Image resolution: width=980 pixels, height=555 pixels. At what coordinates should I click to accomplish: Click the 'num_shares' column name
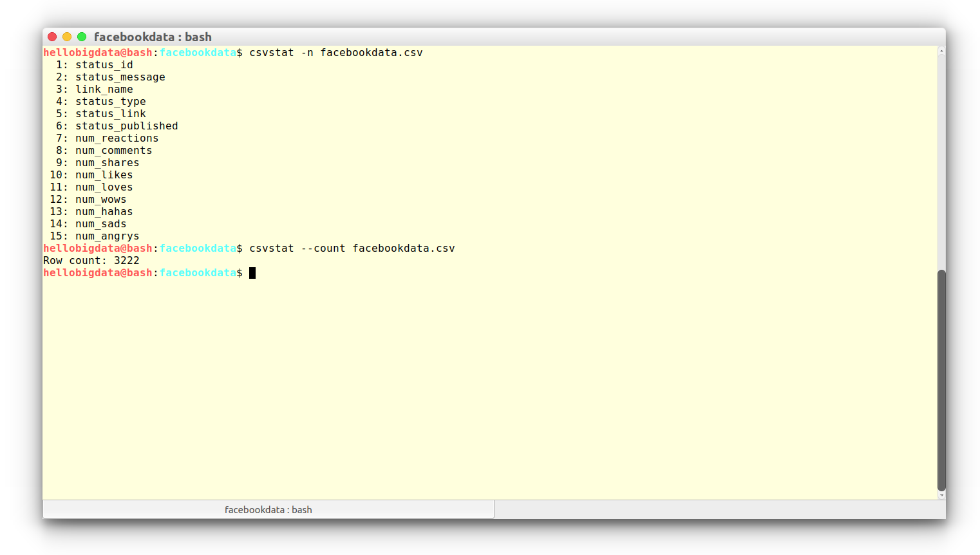tap(108, 163)
